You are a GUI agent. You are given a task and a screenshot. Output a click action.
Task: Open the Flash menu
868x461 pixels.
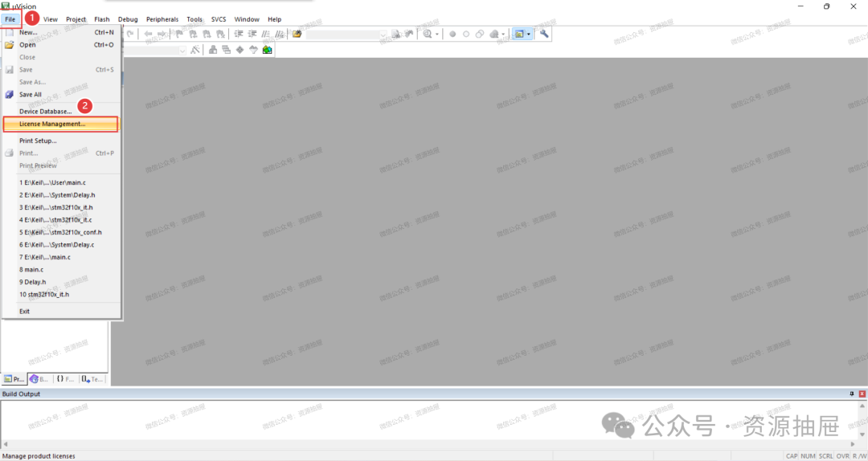tap(102, 19)
